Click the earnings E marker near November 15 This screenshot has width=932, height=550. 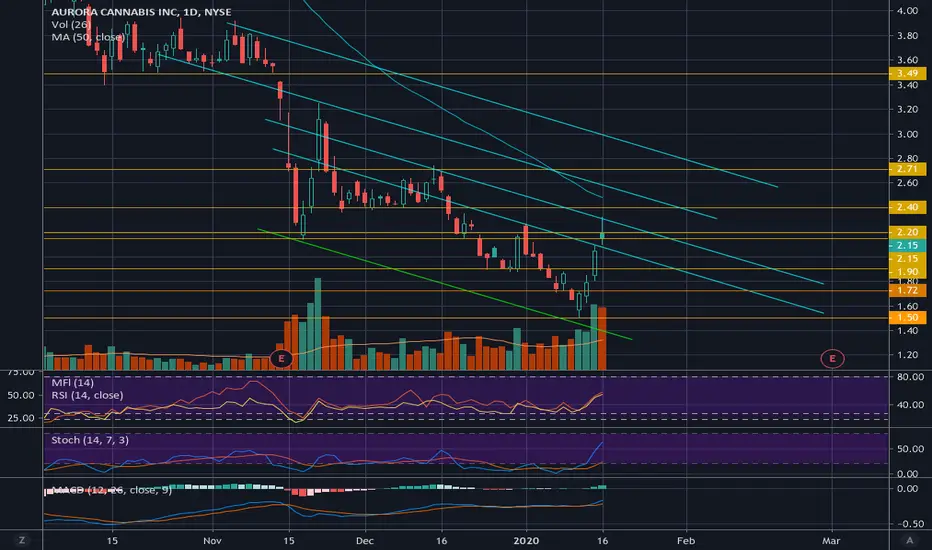click(281, 359)
